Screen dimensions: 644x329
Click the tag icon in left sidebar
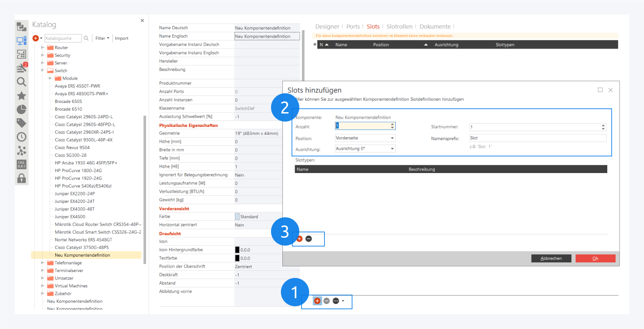click(x=21, y=123)
